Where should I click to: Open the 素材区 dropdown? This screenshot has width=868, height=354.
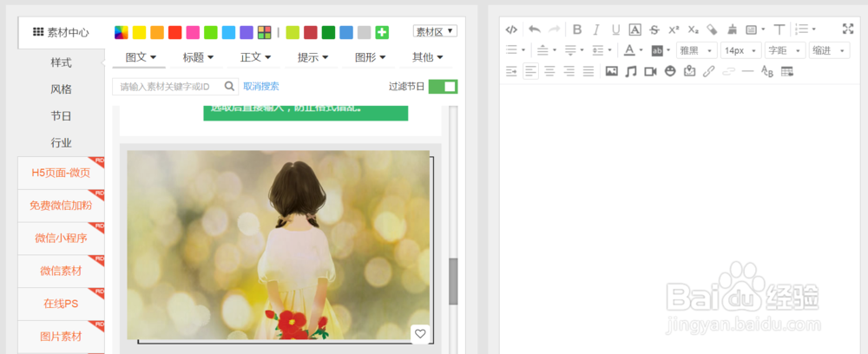tap(435, 31)
